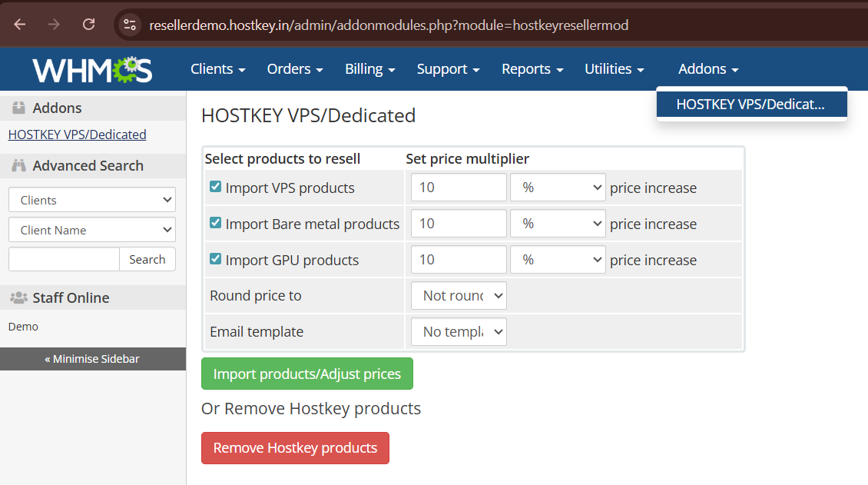
Task: Disable Import GPU products checkbox
Action: point(216,259)
